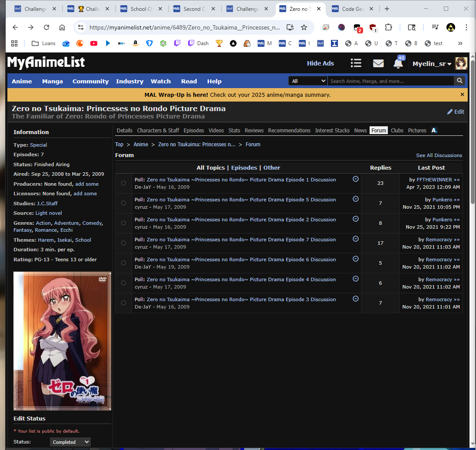Close the MAL Wrap-Up banner
Image resolution: width=476 pixels, height=450 pixels.
tap(462, 95)
